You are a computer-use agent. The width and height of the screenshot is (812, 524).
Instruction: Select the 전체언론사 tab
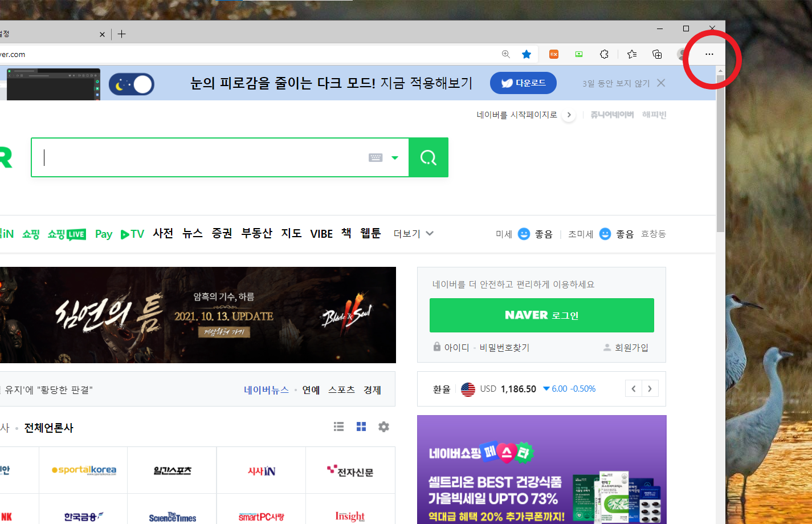[x=48, y=428]
